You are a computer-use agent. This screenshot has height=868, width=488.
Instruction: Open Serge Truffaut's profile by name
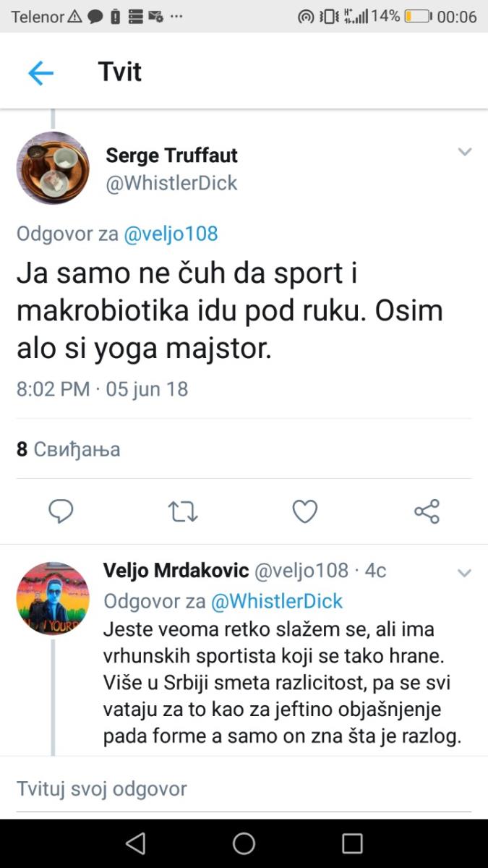coord(171,155)
